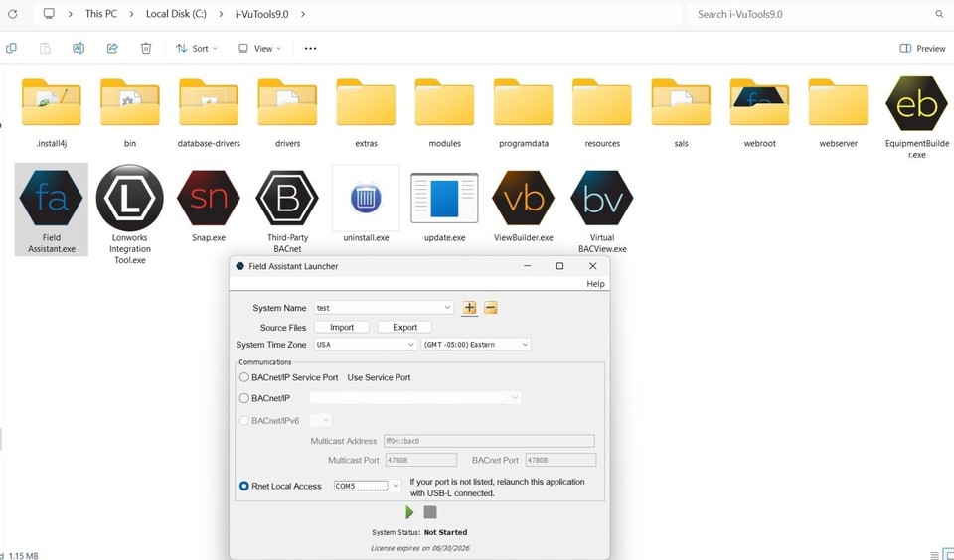
Task: Open the Help menu in launcher
Action: coord(594,284)
